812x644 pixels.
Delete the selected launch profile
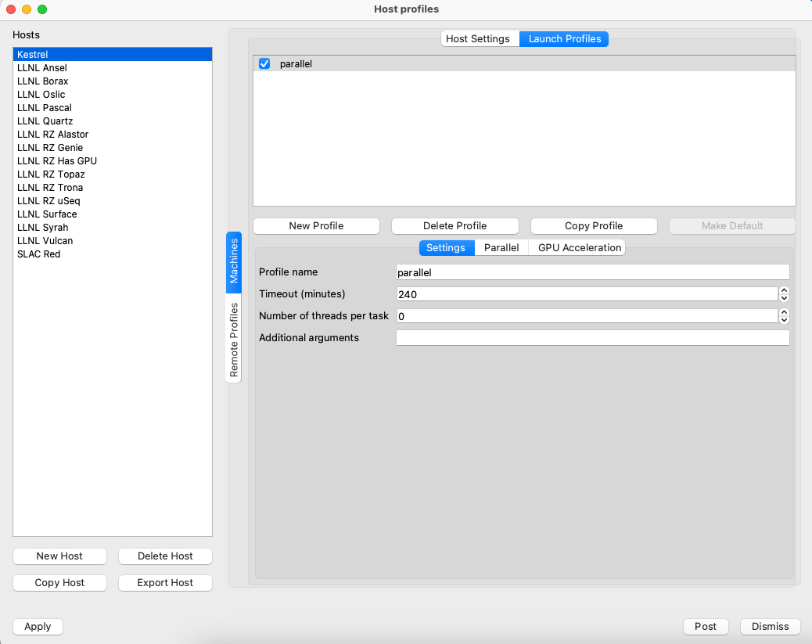[x=455, y=225]
